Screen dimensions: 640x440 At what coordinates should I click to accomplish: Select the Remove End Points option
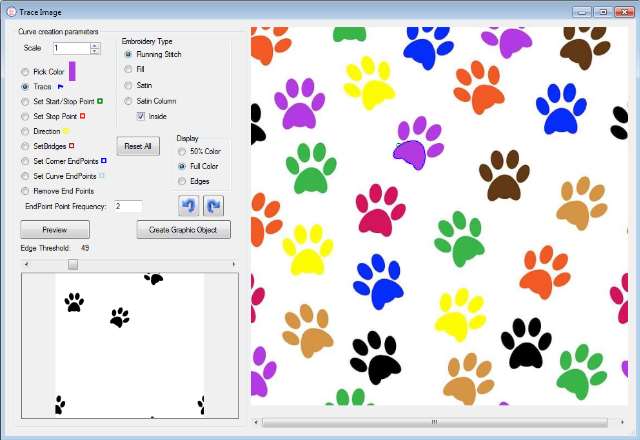[25, 190]
